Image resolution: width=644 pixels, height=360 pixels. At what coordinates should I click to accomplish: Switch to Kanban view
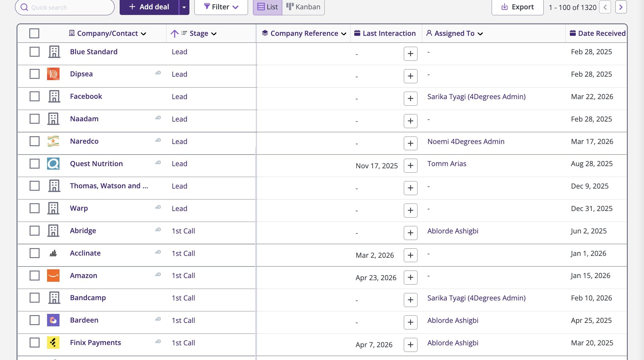303,7
